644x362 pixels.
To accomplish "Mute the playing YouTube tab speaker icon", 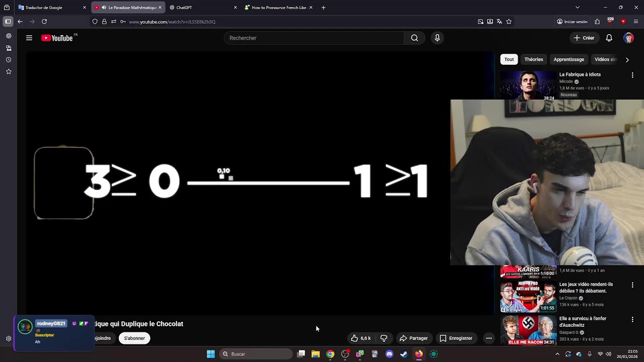I will (x=104, y=8).
